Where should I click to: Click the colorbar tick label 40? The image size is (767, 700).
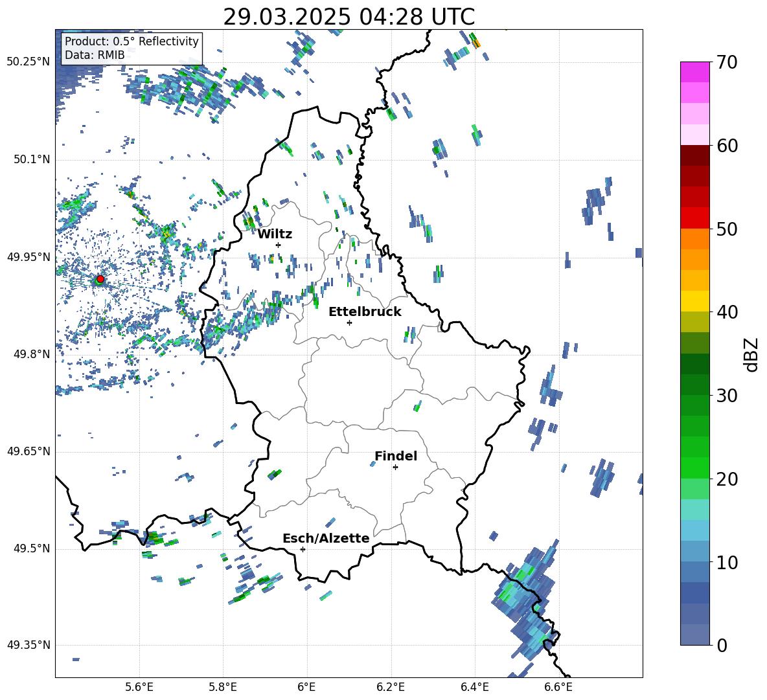pyautogui.click(x=727, y=312)
